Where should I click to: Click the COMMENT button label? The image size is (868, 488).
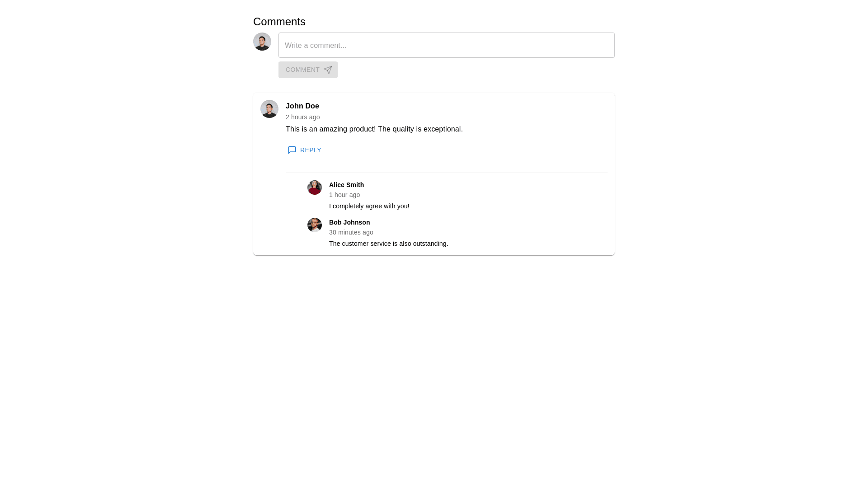coord(302,70)
